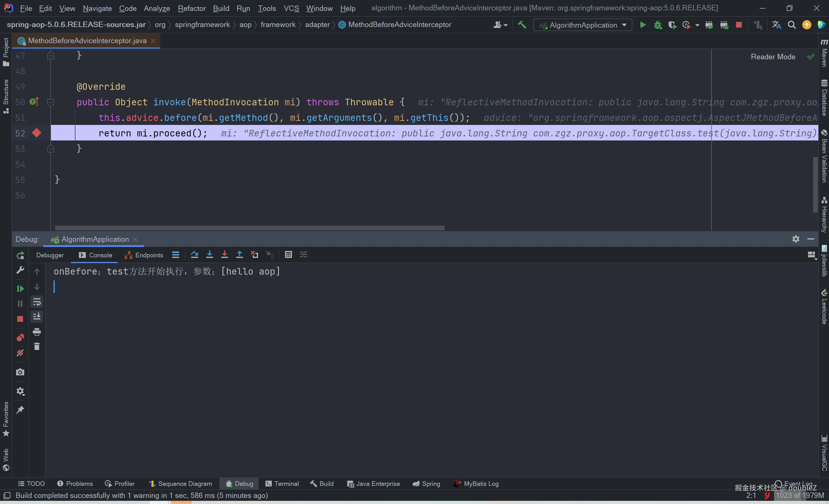Click the Reader Mode label
Image resolution: width=829 pixels, height=504 pixels.
click(x=773, y=56)
